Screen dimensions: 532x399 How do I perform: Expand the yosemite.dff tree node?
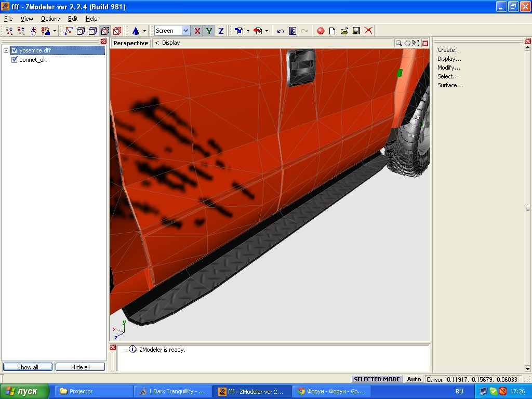click(6, 50)
